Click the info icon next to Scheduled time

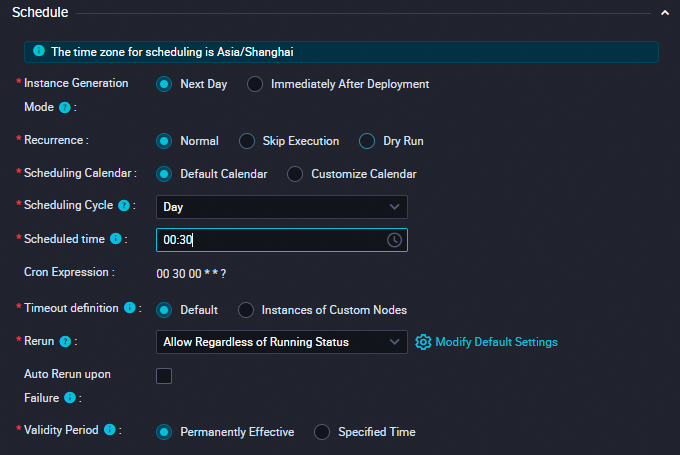(116, 239)
